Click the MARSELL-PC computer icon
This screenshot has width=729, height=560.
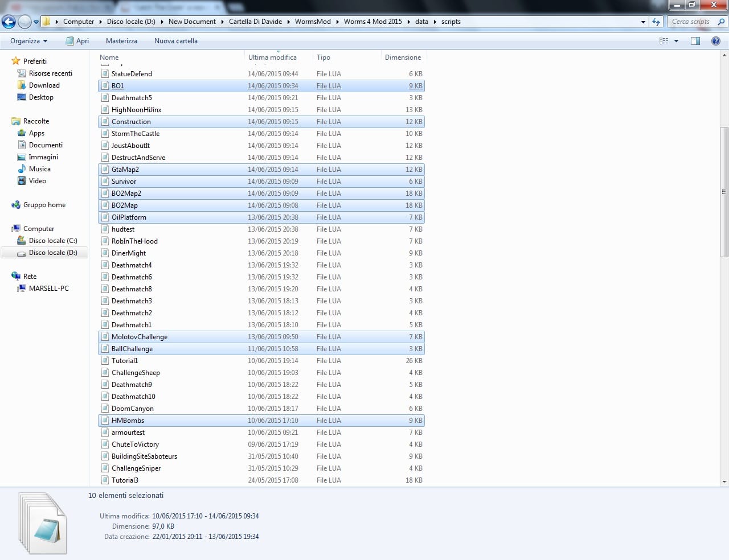click(22, 289)
